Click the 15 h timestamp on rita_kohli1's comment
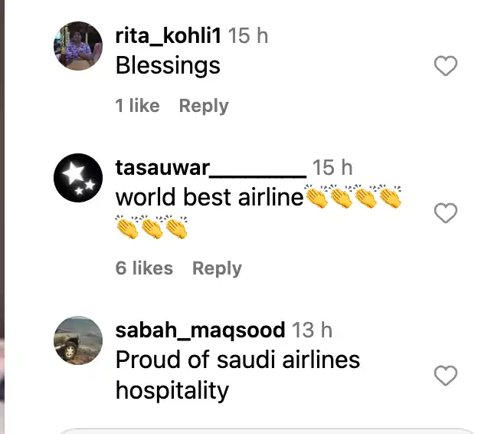The image size is (504, 434). point(248,35)
